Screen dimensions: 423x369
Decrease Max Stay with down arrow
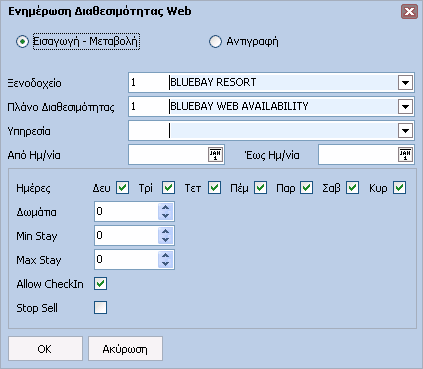coord(165,264)
